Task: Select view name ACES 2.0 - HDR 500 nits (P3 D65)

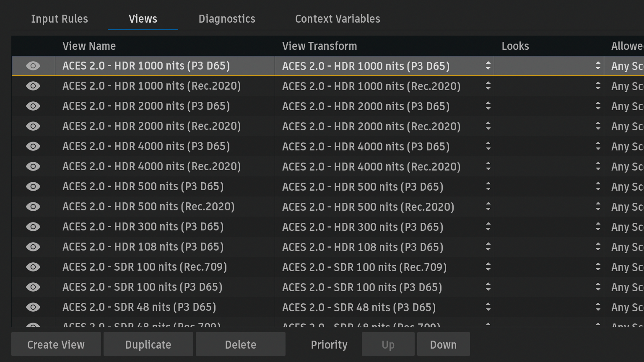Action: point(143,186)
